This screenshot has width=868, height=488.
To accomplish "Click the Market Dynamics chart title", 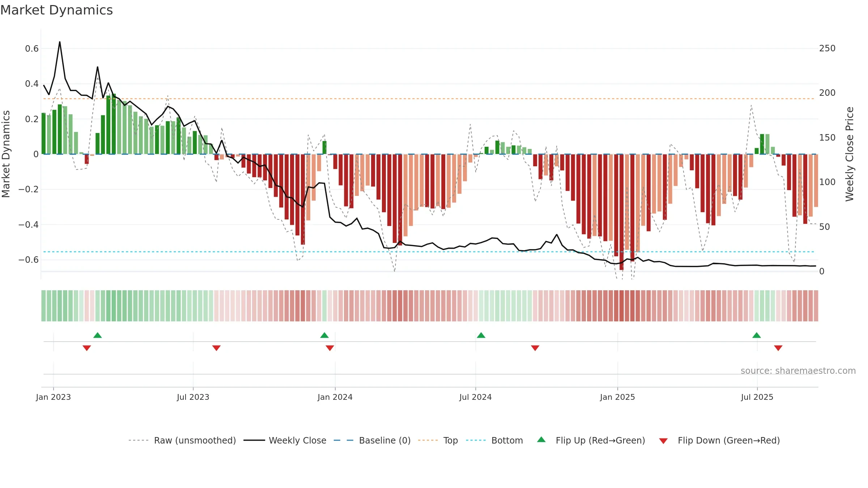I will click(x=56, y=10).
